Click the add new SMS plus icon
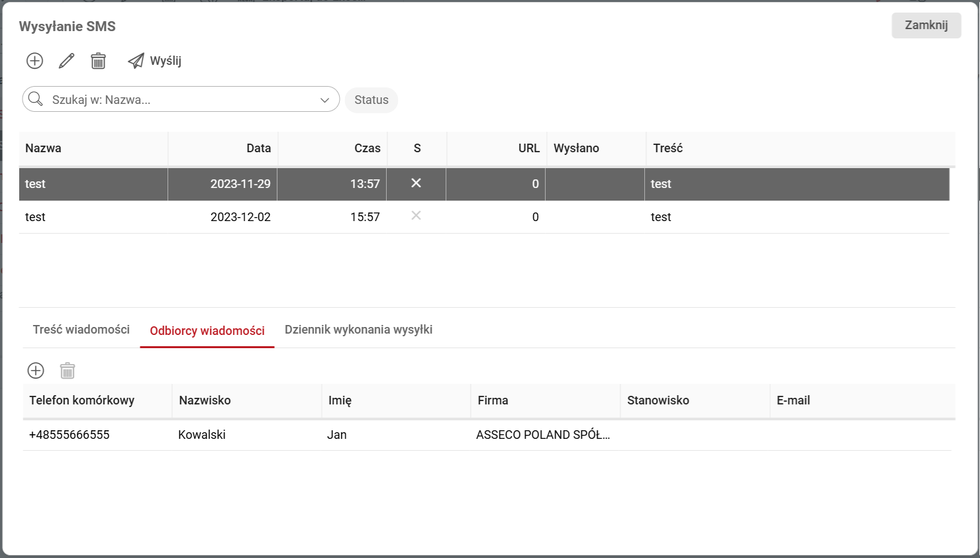980x558 pixels. coord(34,61)
